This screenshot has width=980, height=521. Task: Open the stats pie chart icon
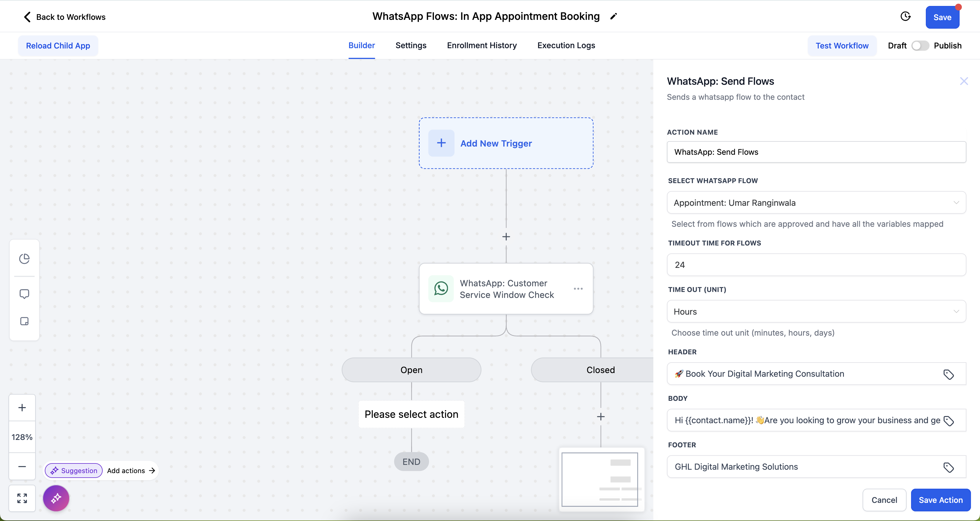(x=24, y=259)
